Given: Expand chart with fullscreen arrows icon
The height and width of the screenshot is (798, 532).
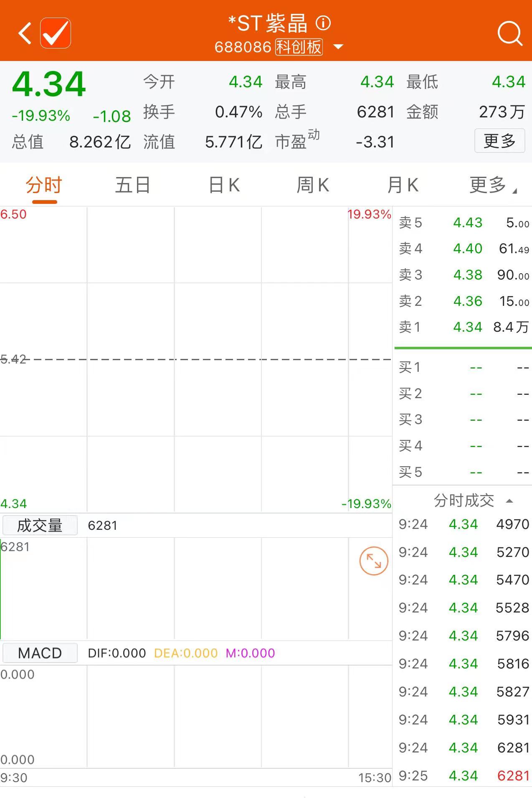Looking at the screenshot, I should [374, 561].
